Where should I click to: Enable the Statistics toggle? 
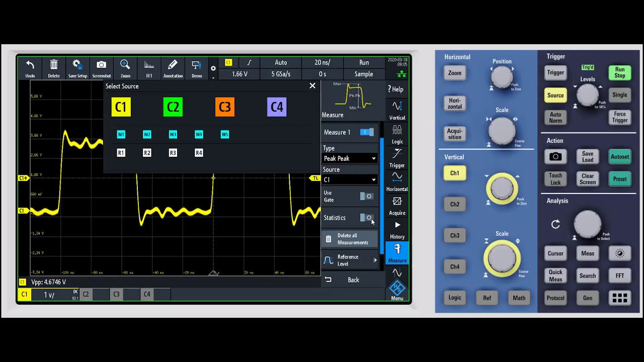pos(367,218)
